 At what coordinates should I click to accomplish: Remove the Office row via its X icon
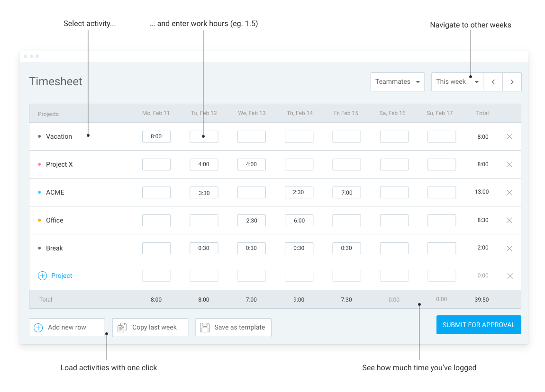(509, 220)
